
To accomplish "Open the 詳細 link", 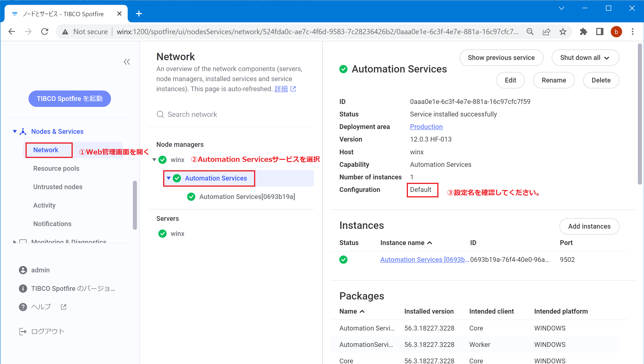I will (281, 89).
